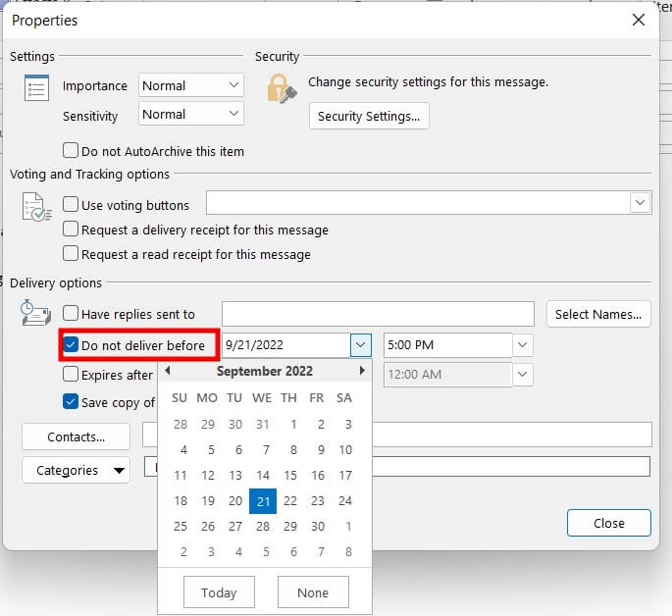Select August 31 in the calendar

click(x=263, y=425)
